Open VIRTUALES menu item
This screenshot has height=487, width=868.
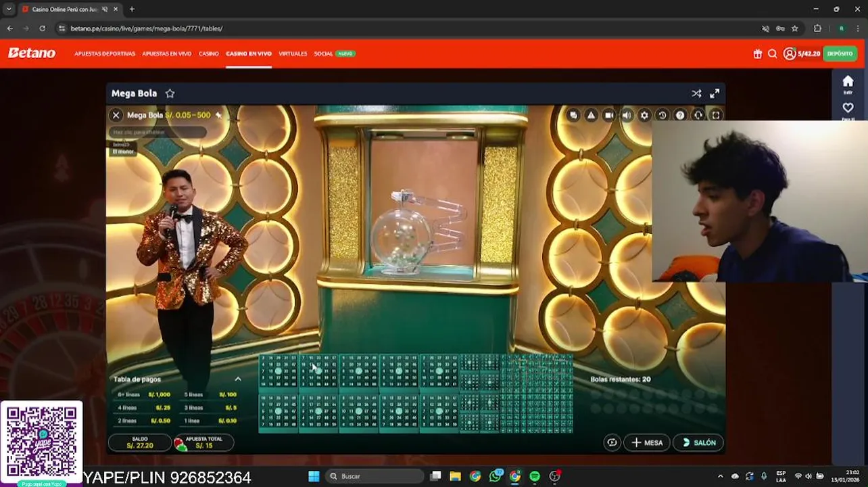(293, 53)
